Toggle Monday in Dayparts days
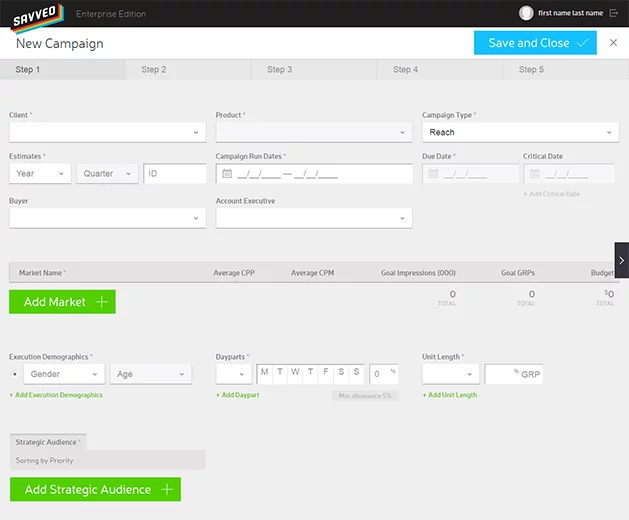629x520 pixels. tap(264, 374)
